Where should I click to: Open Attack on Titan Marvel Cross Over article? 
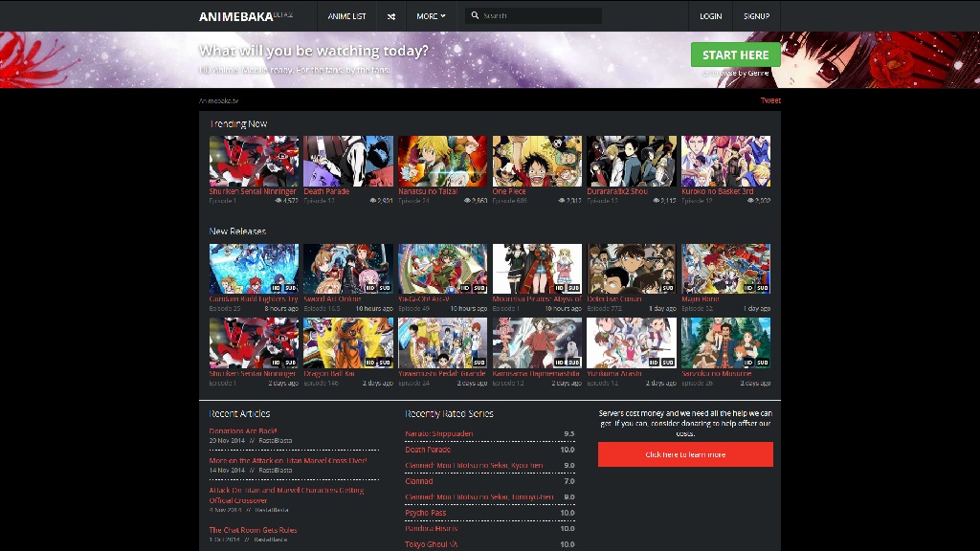(x=288, y=461)
